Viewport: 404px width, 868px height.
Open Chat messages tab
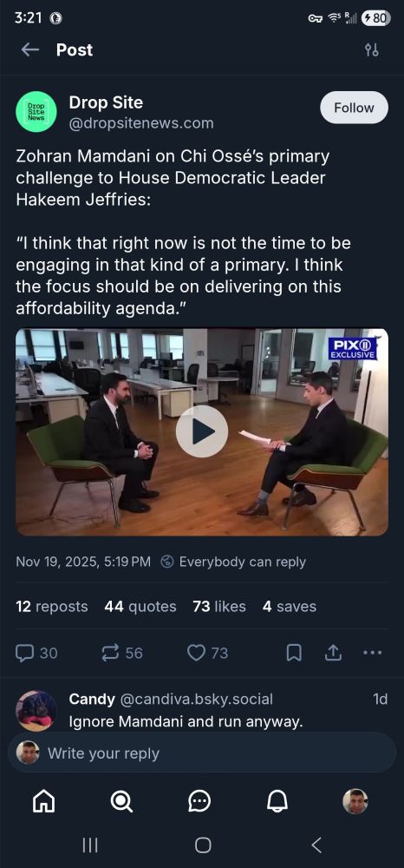coord(199,801)
